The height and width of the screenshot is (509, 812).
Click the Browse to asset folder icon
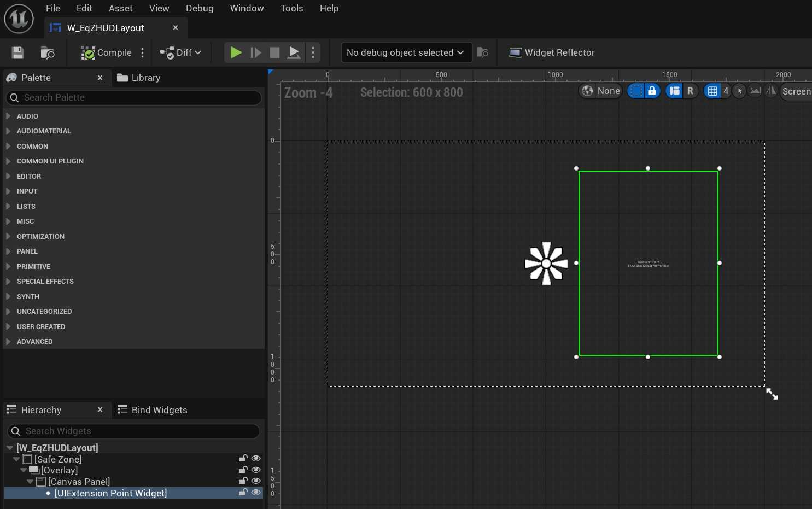pyautogui.click(x=48, y=52)
